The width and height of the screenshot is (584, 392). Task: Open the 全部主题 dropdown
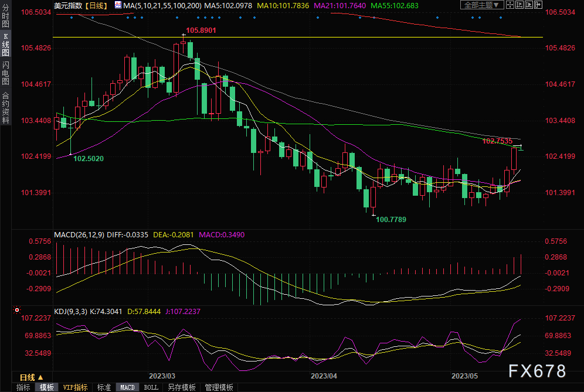(x=482, y=5)
